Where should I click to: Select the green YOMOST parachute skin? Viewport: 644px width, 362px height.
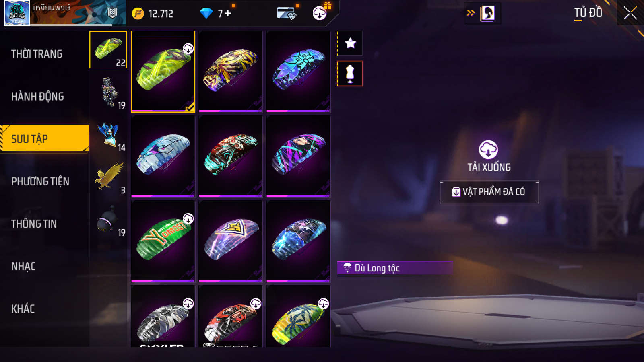coord(163,241)
